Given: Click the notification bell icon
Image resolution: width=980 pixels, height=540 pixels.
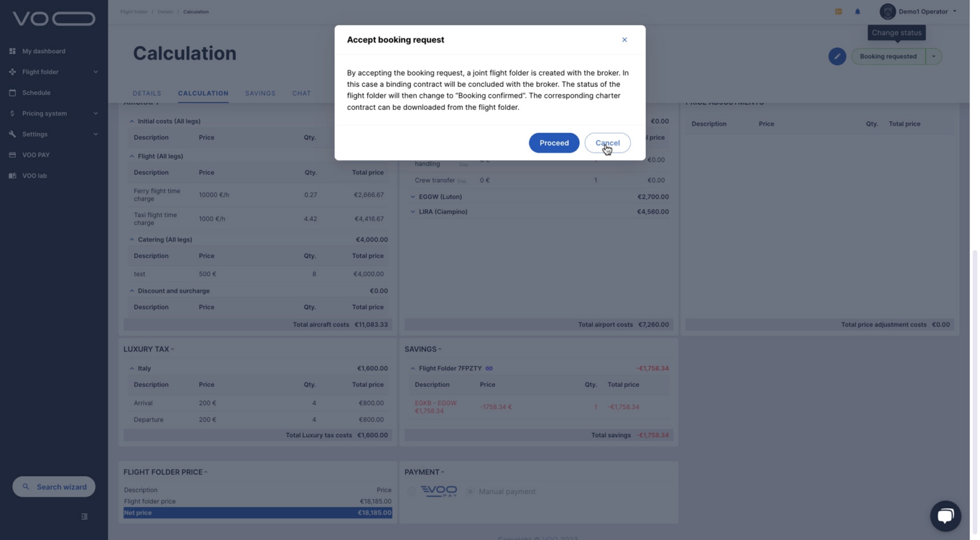Looking at the screenshot, I should 857,11.
